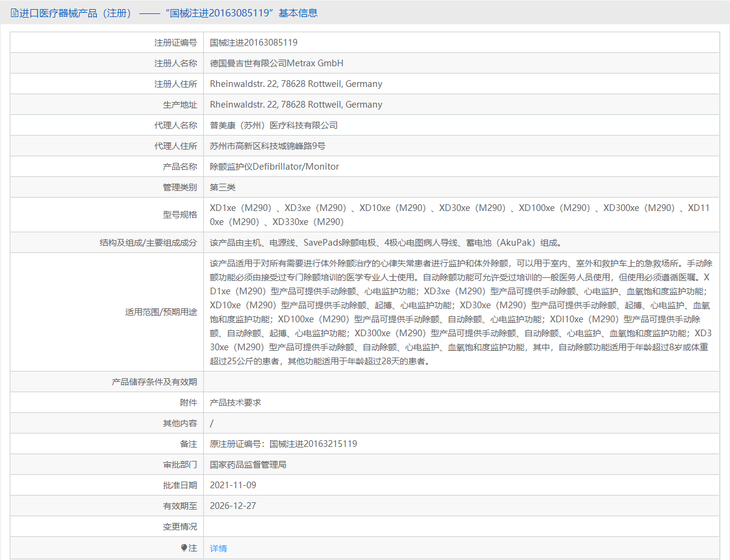Click the 注册人住所 address value
The width and height of the screenshot is (730, 560).
tap(296, 84)
